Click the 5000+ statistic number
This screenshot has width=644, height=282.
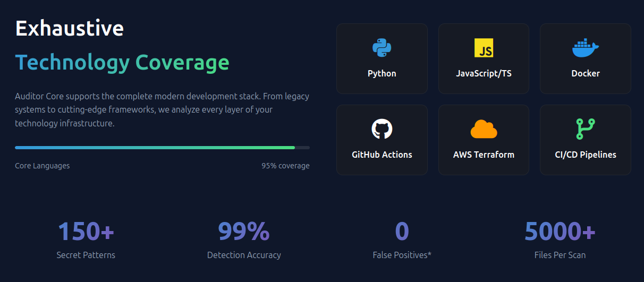[560, 232]
